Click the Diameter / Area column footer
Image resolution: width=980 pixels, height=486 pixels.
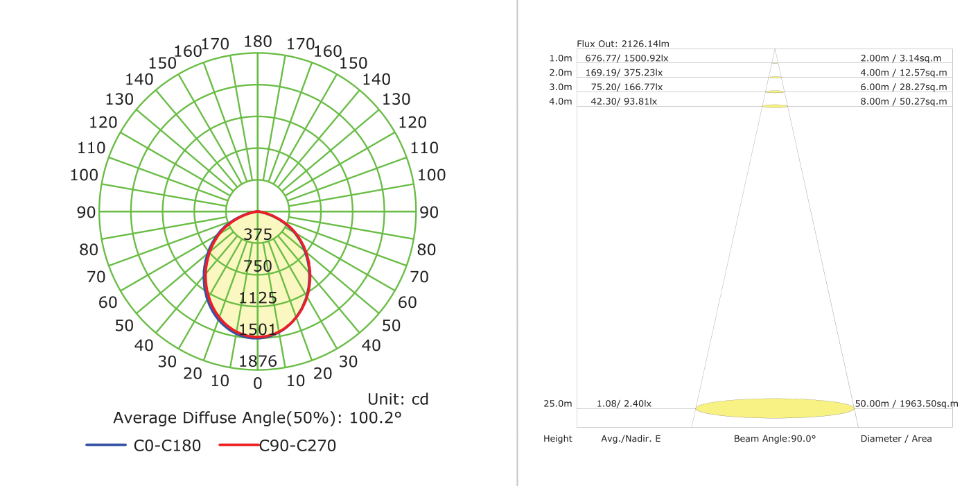896,439
